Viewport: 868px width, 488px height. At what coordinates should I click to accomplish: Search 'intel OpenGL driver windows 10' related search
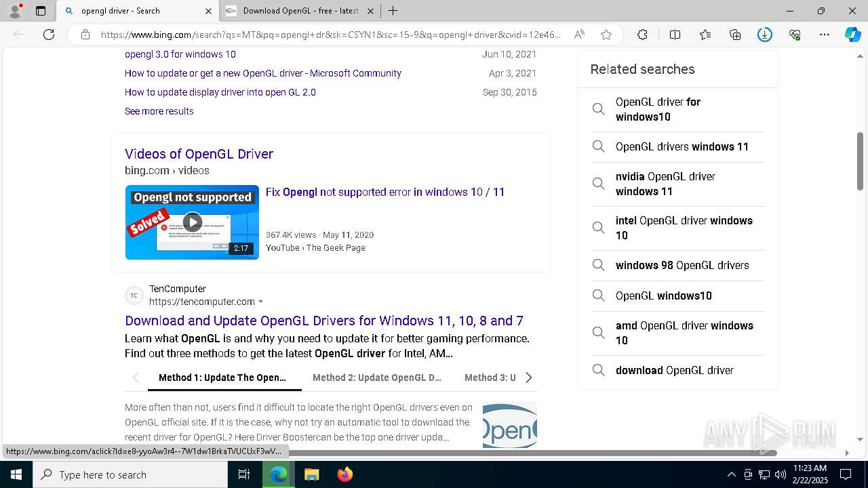[678, 228]
